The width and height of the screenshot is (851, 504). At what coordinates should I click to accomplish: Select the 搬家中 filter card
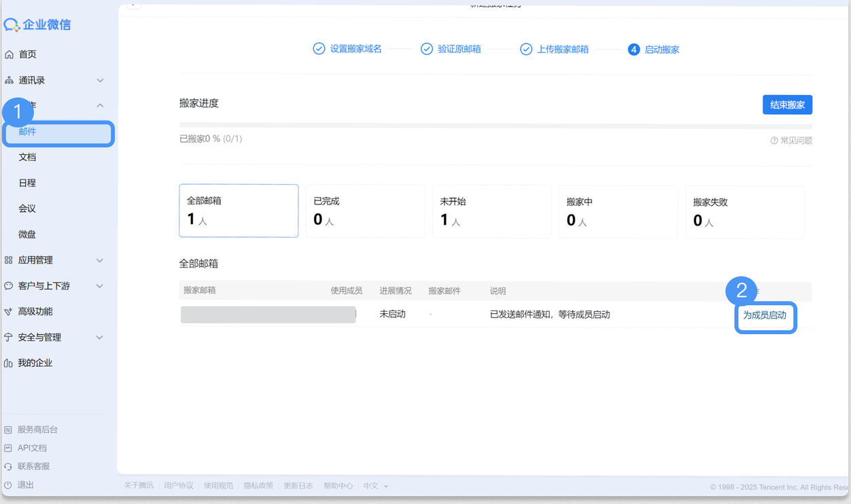618,212
